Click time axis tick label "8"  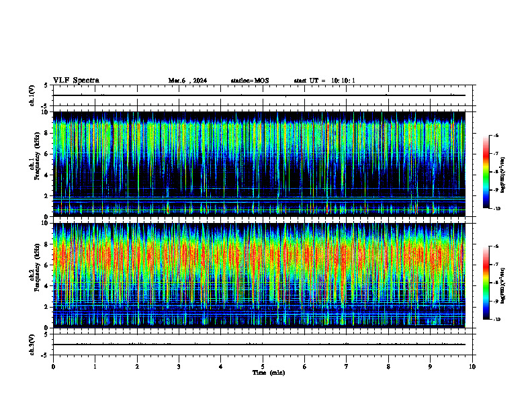pos(388,367)
